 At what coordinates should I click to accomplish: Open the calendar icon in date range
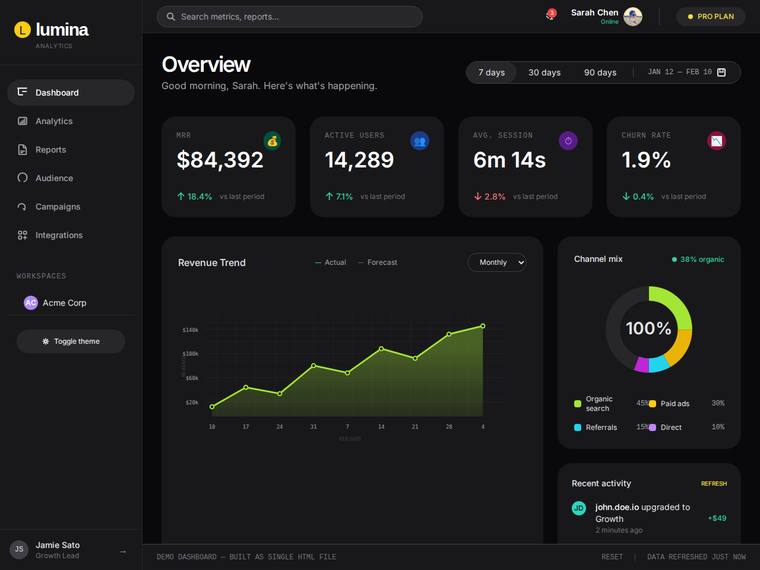point(721,72)
